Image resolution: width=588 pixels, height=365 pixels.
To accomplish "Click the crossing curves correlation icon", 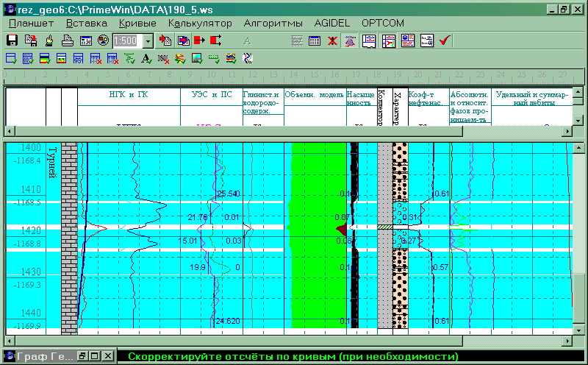I will pyautogui.click(x=248, y=59).
